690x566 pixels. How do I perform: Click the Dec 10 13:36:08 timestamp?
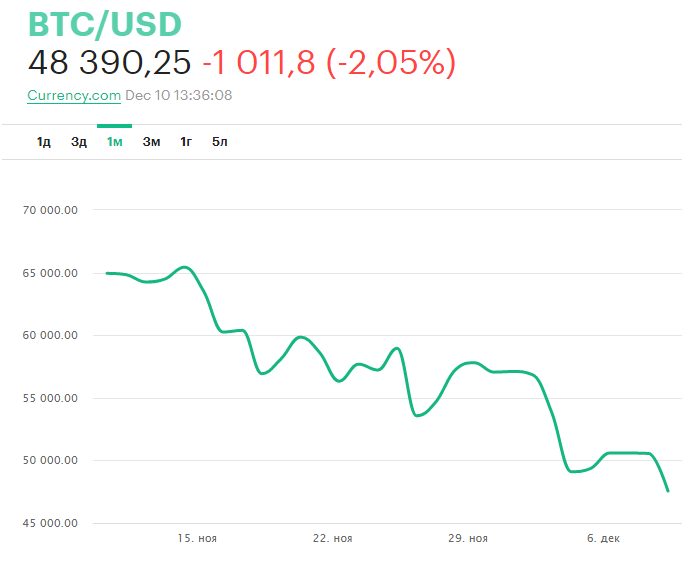(179, 96)
